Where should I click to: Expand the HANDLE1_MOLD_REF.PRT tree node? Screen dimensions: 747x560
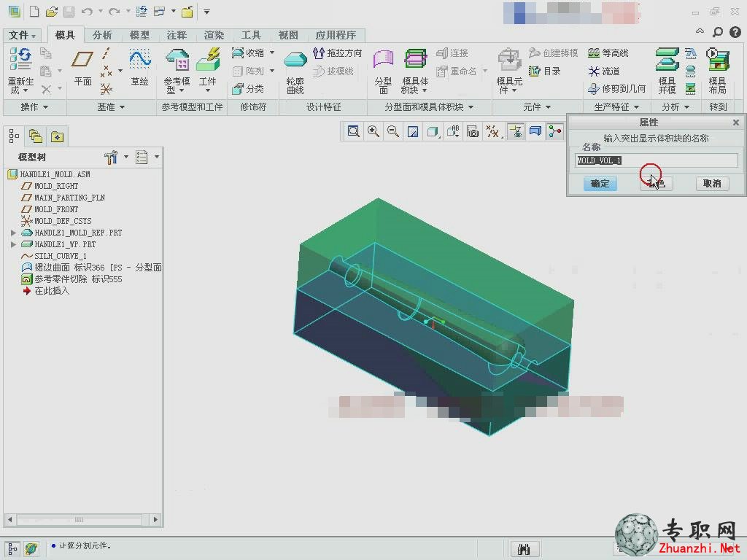[13, 233]
